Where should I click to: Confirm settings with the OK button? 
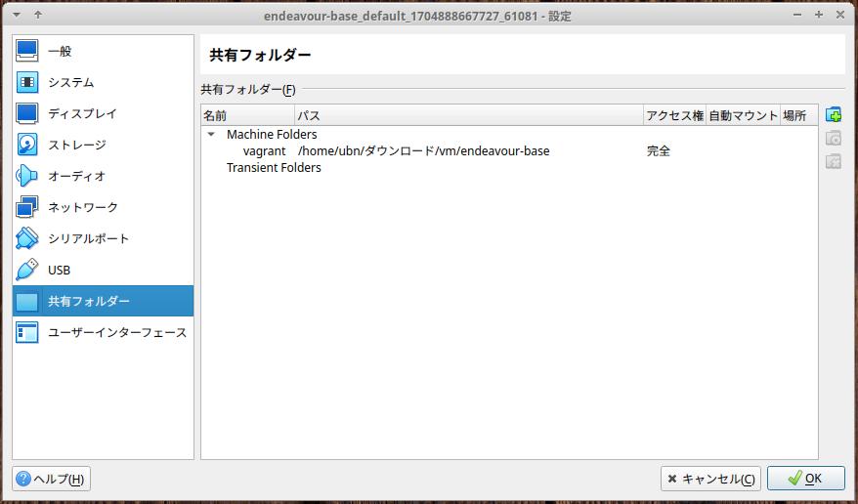[806, 479]
